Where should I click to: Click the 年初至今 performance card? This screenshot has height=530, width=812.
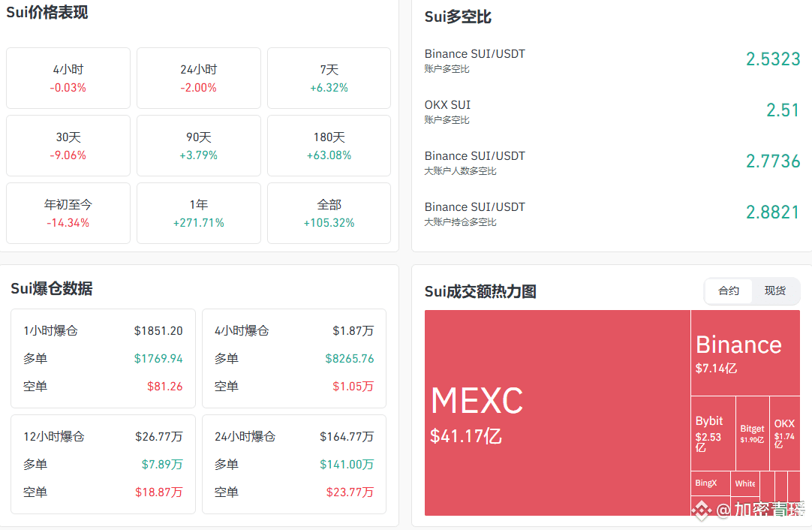[68, 213]
